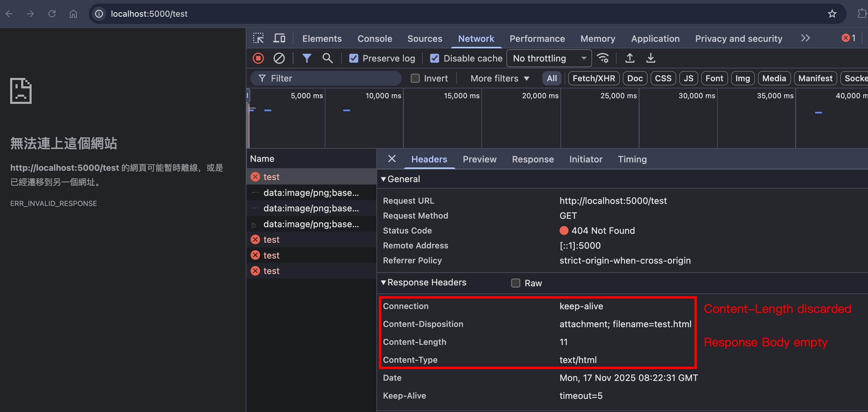Select the Fetch/XHR filter button
868x412 pixels.
tap(594, 78)
